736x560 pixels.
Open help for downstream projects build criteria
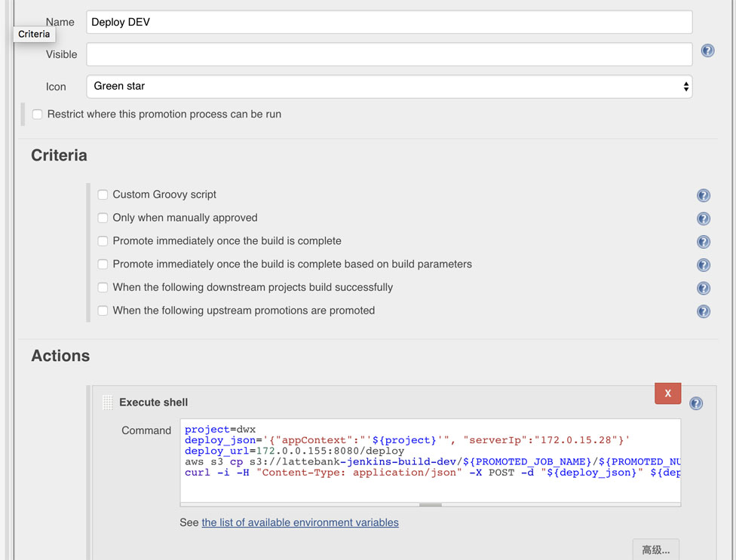coord(703,288)
